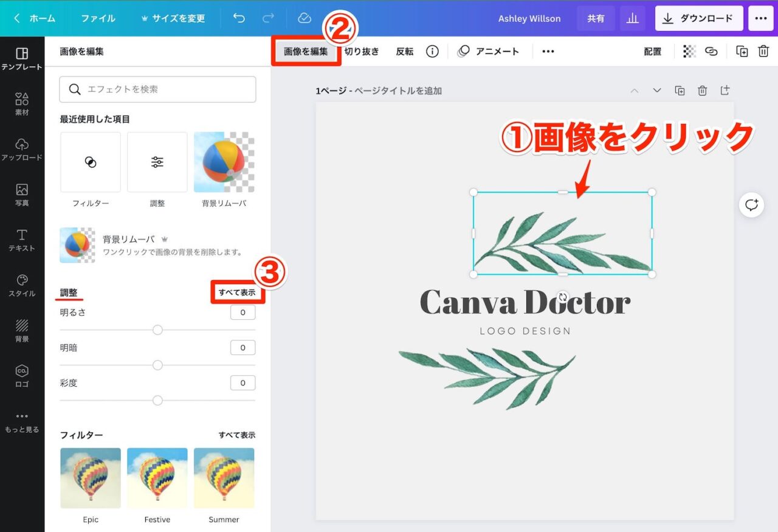Open the フィルター recent item tile

tap(91, 162)
